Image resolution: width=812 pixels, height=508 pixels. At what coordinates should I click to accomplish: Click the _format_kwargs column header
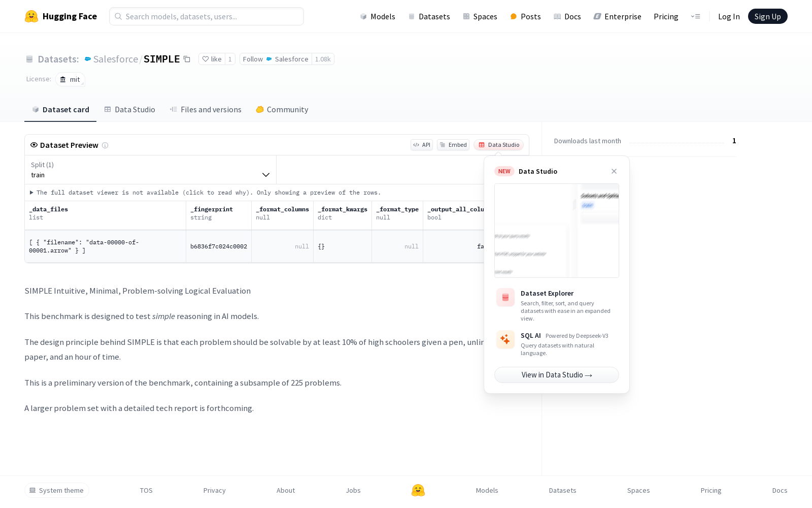click(343, 215)
